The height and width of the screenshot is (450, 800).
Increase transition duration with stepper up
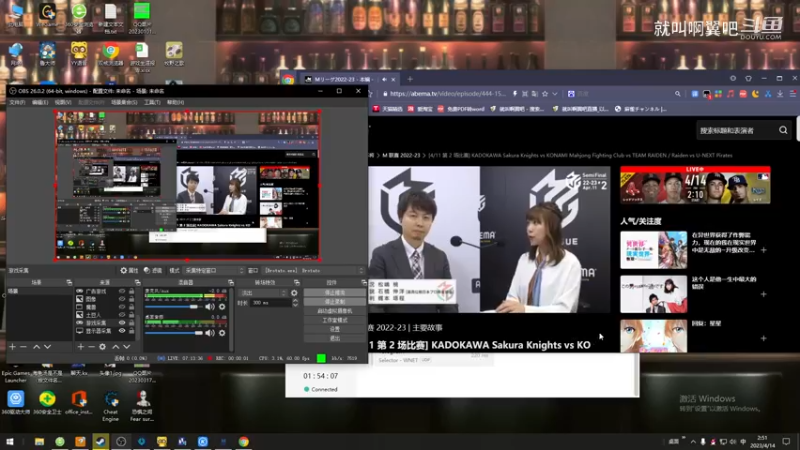(x=295, y=301)
